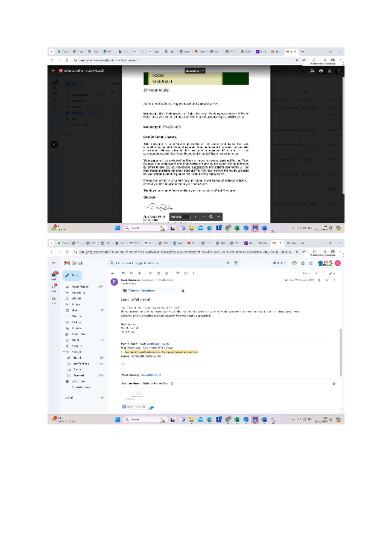Click the Food Research letterhead banner in the PDF
392x554 pixels.
(x=196, y=78)
